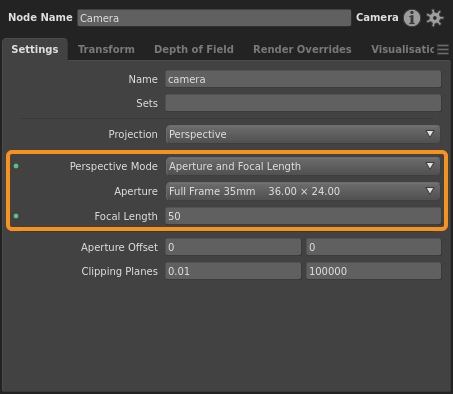Open the Visualisation tab
Viewport: 453px width, 394px height.
coord(403,49)
